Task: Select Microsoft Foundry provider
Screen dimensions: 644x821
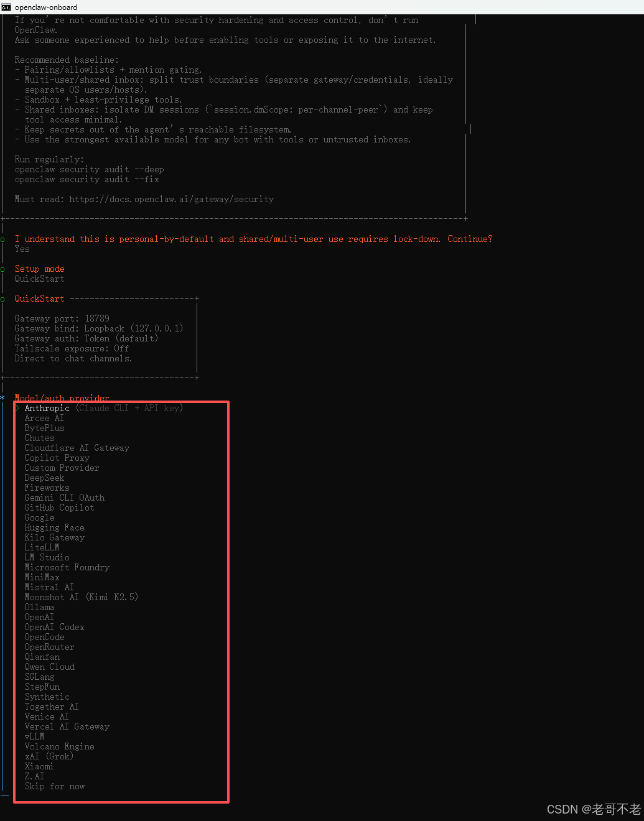Action: [67, 567]
